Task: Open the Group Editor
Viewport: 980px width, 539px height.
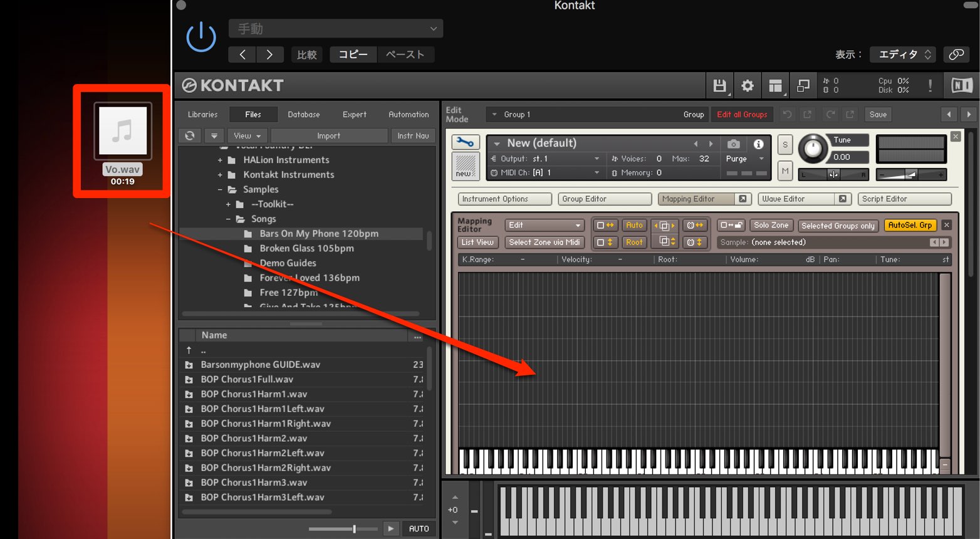Action: tap(605, 199)
